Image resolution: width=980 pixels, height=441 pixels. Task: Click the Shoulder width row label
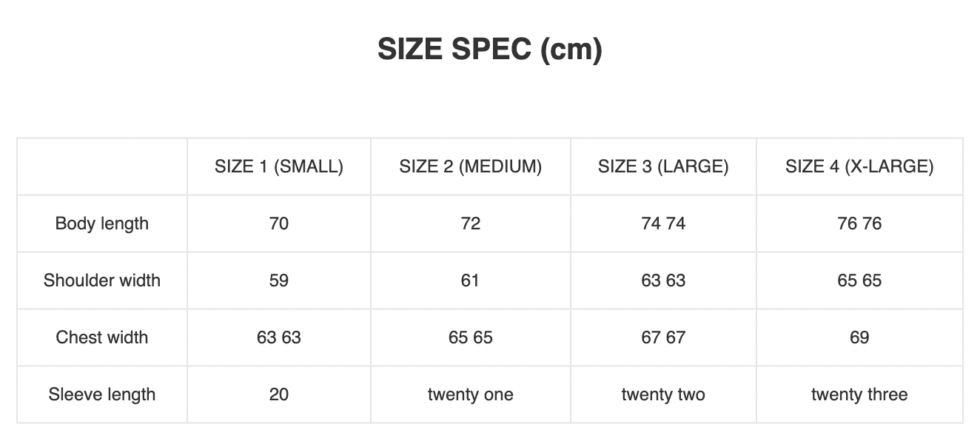pyautogui.click(x=102, y=280)
